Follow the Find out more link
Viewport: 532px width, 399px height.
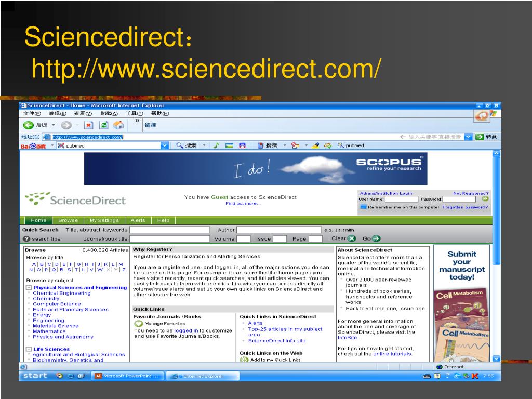[x=243, y=204]
